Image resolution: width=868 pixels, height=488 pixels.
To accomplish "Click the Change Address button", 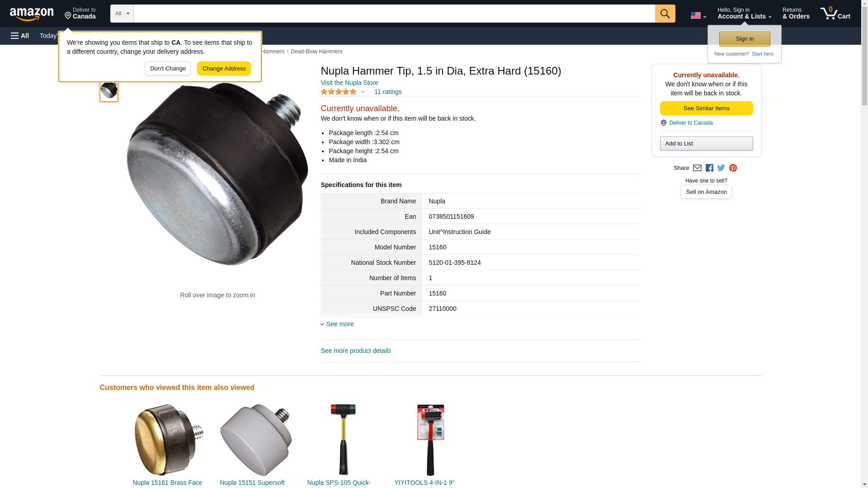I will pyautogui.click(x=224, y=69).
